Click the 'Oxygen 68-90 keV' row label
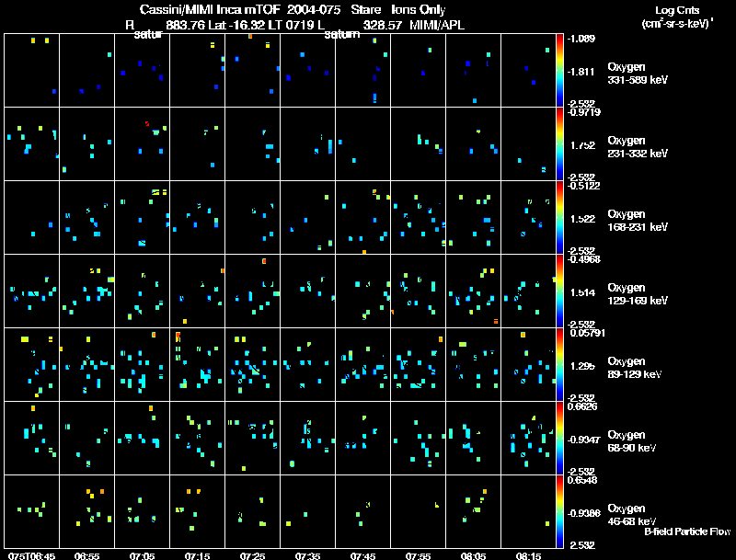Viewport: 736px width, 560px height. pos(632,441)
